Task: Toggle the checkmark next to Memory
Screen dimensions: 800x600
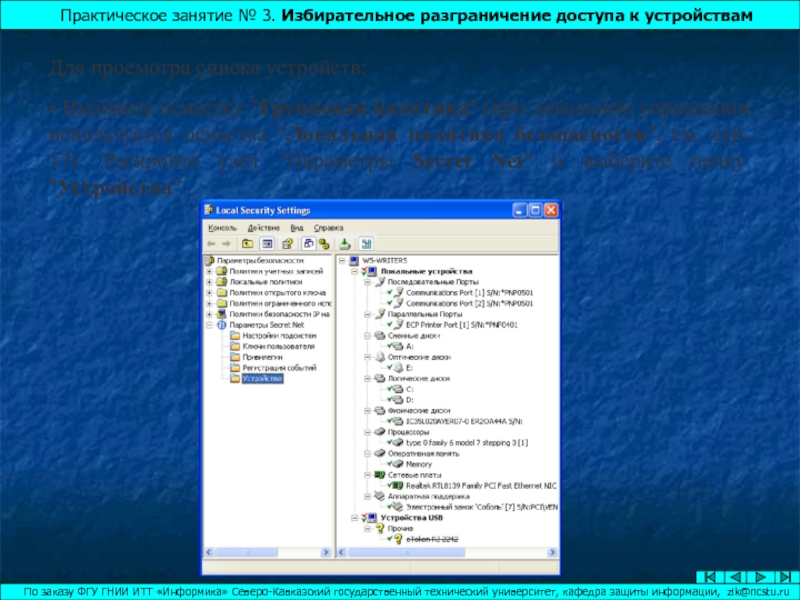Action: point(389,464)
